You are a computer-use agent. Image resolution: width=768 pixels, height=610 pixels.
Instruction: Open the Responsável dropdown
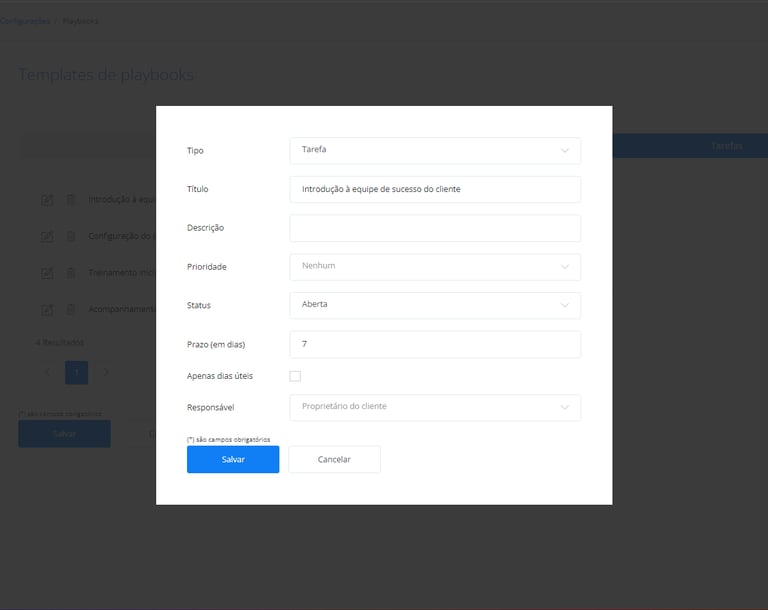pos(435,407)
